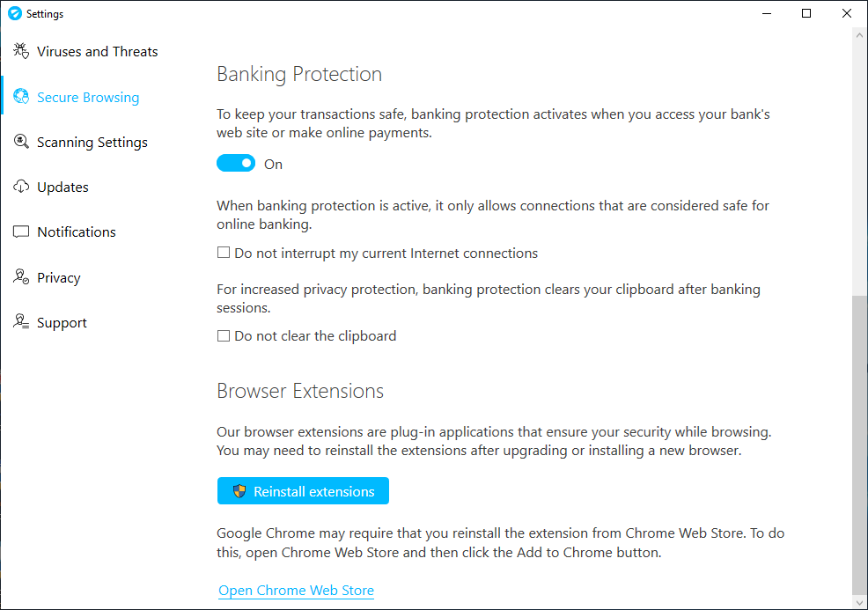Open the Privacy settings page
868x610 pixels.
58,277
